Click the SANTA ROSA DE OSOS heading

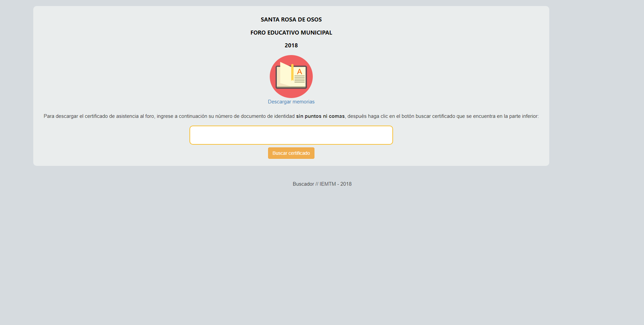(291, 19)
